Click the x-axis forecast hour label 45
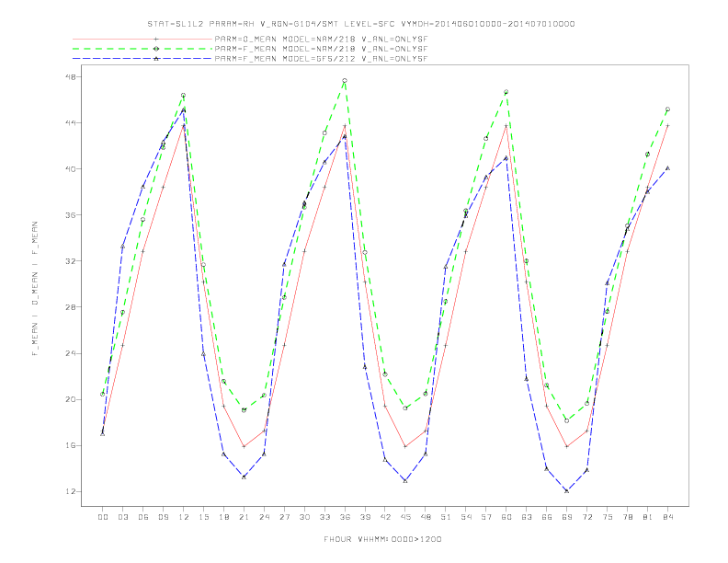 (405, 517)
